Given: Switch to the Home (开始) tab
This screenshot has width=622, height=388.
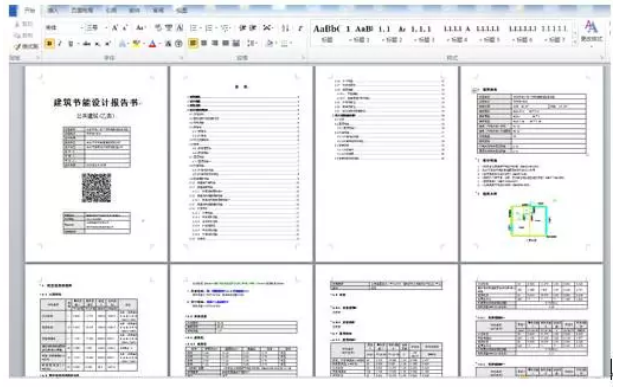Looking at the screenshot, I should (29, 10).
